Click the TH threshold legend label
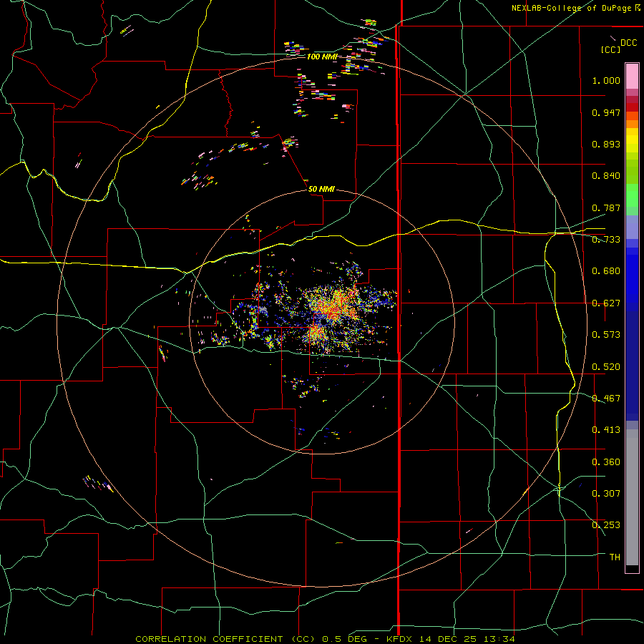The image size is (644, 644). tap(615, 557)
